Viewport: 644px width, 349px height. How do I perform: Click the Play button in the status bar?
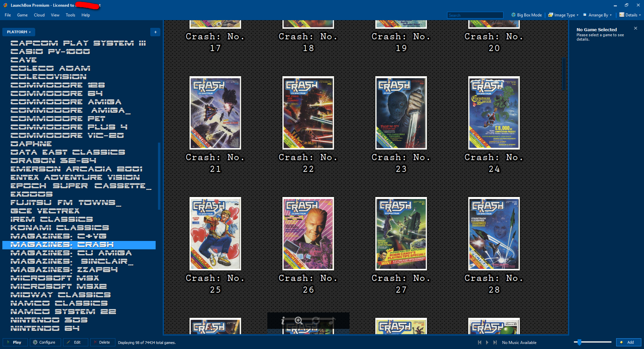tap(15, 342)
